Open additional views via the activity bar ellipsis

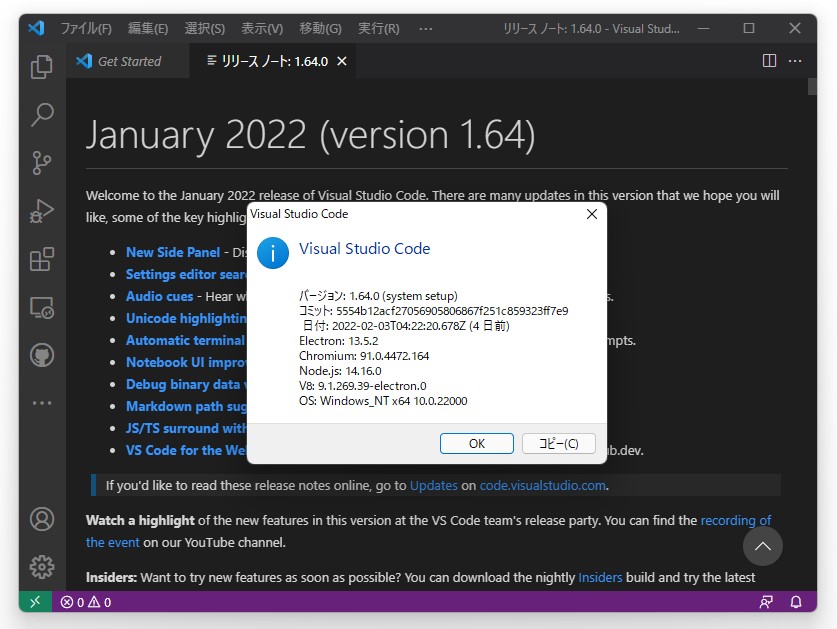coord(41,402)
